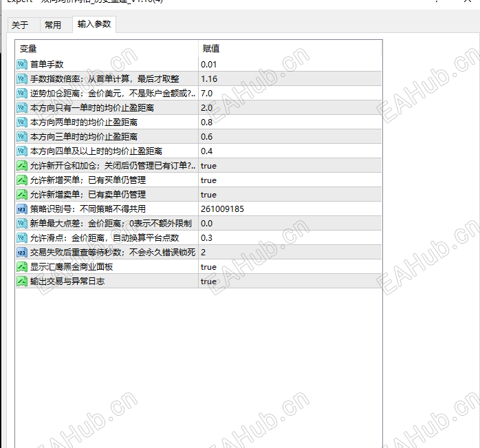Click icon next to 本方向两单时的均价止盈距离
Image resolution: width=480 pixels, height=448 pixels.
[x=22, y=122]
